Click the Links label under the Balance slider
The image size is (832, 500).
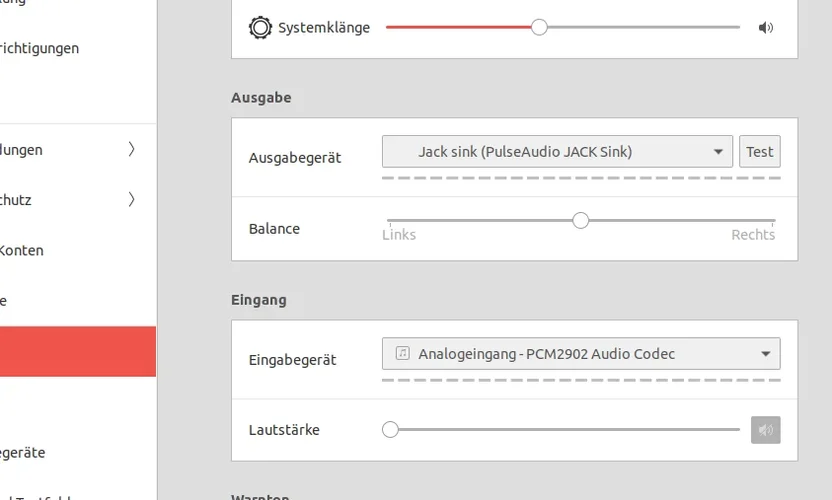pyautogui.click(x=399, y=235)
